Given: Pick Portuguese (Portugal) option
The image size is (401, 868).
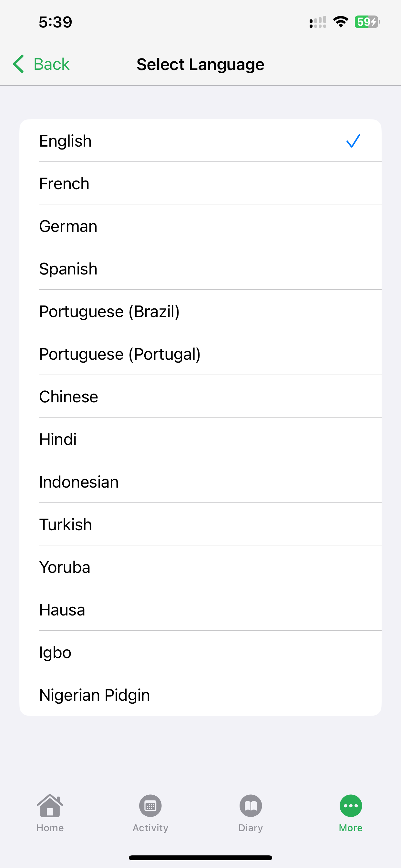Looking at the screenshot, I should tap(200, 354).
